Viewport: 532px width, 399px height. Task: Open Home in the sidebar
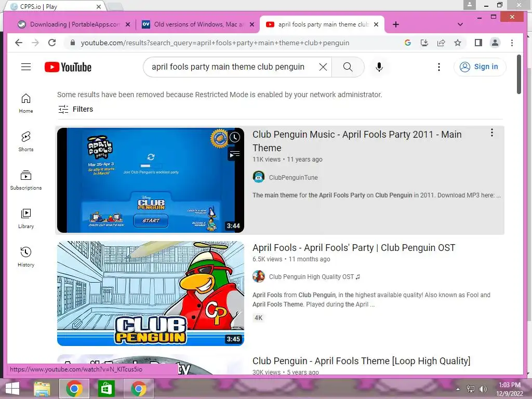[x=26, y=103]
